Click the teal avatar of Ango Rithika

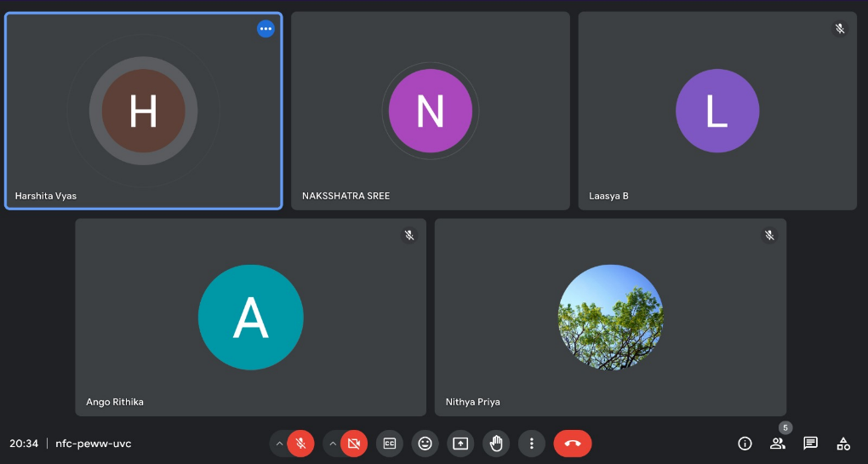[x=250, y=317]
